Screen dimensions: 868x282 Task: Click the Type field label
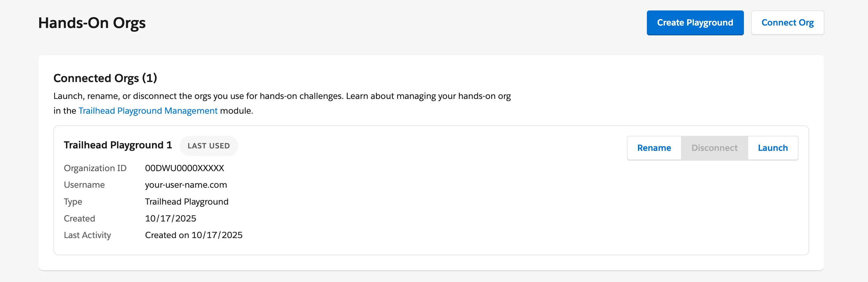73,202
